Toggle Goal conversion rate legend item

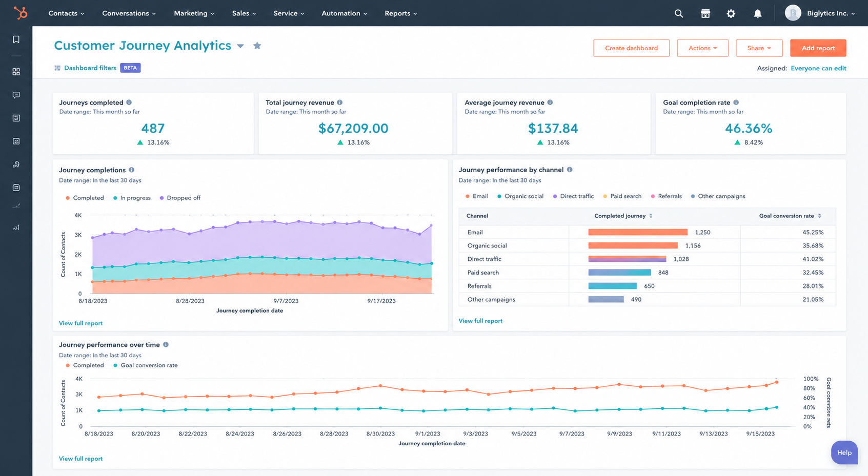[146, 365]
